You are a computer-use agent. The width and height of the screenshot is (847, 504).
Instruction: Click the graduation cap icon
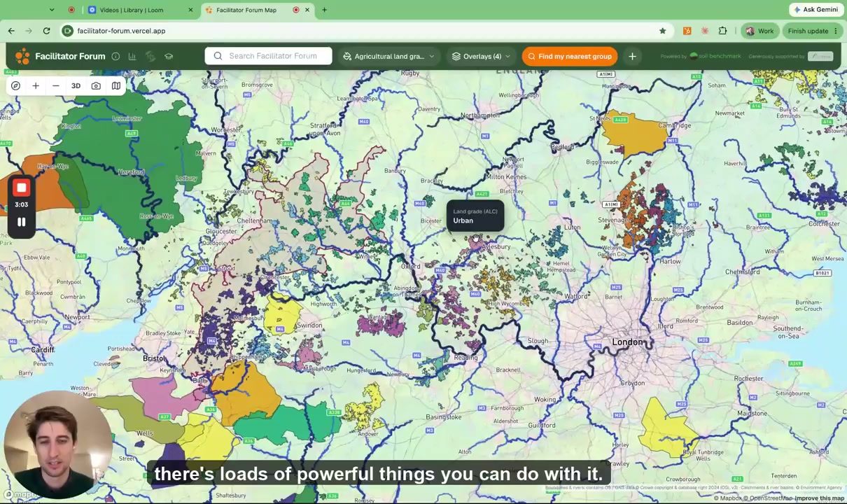[169, 56]
